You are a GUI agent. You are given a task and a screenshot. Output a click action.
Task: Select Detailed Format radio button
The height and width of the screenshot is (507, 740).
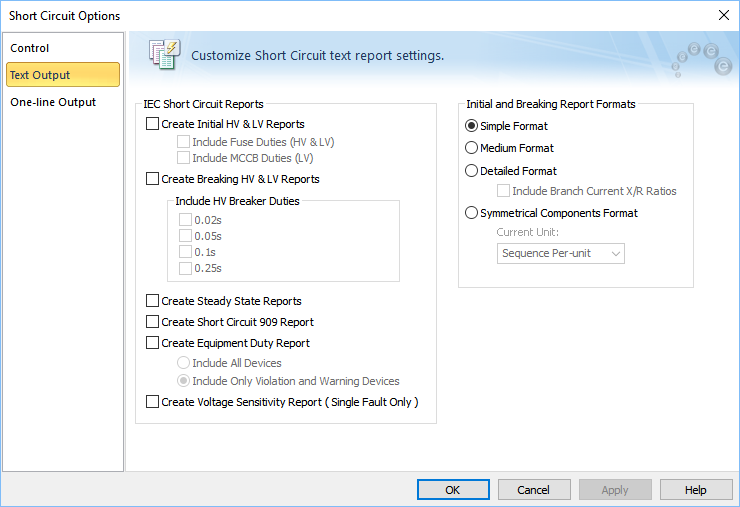click(472, 171)
